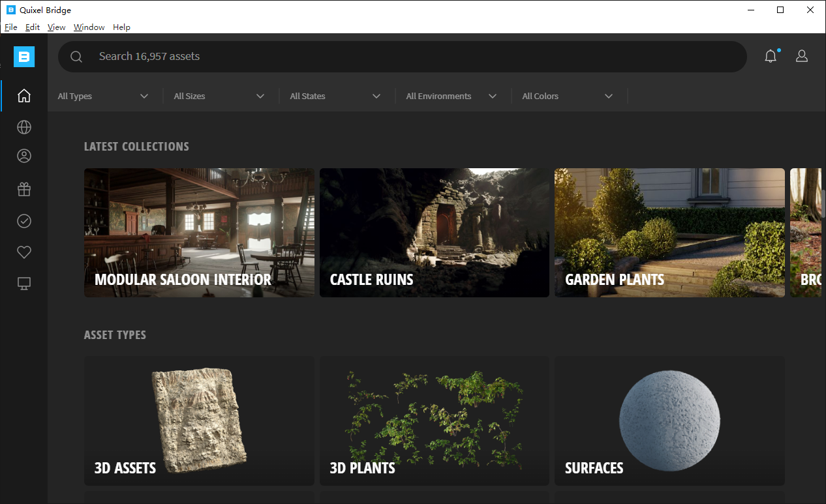Click the account icon at top right
The width and height of the screenshot is (826, 504).
tap(802, 57)
